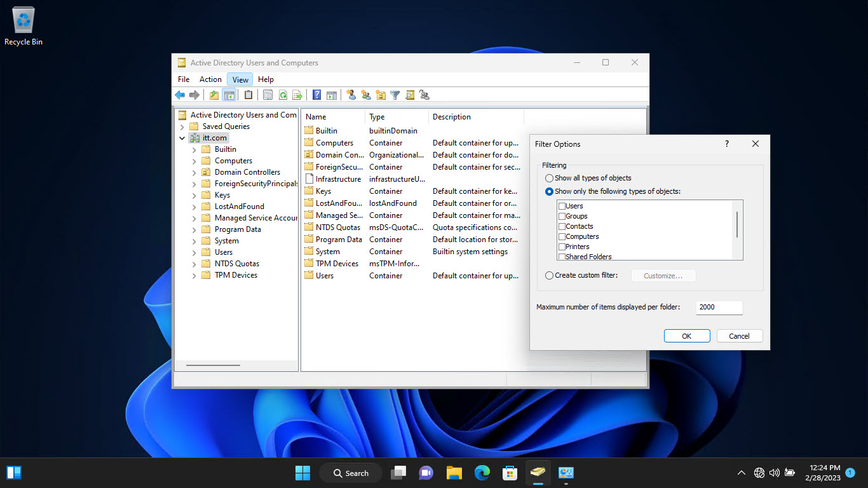Collapse the itt.com domain tree node
The height and width of the screenshot is (488, 868).
[182, 137]
